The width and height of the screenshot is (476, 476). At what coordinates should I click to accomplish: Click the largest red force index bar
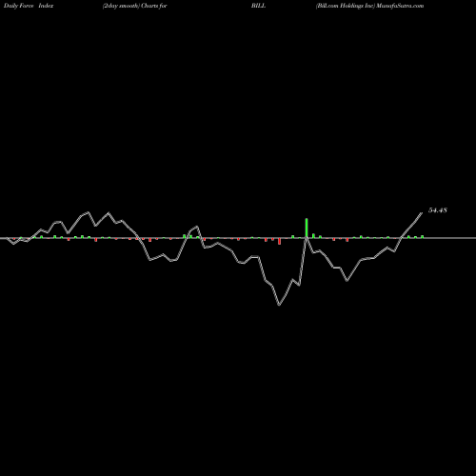coord(280,241)
